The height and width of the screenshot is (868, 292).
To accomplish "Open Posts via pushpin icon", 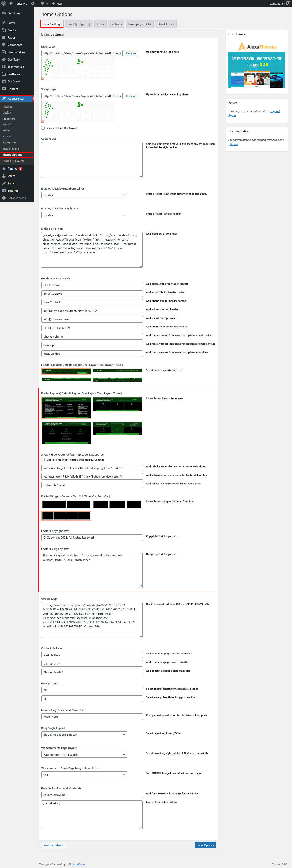I will [x=4, y=23].
